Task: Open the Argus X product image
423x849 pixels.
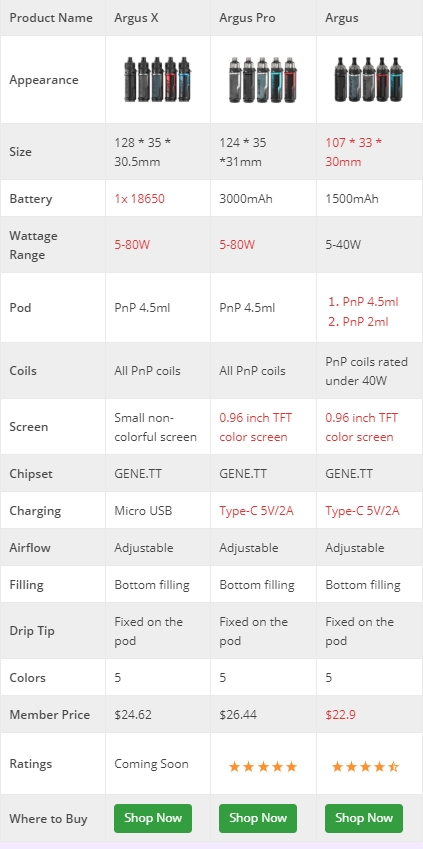Action: [x=157, y=80]
